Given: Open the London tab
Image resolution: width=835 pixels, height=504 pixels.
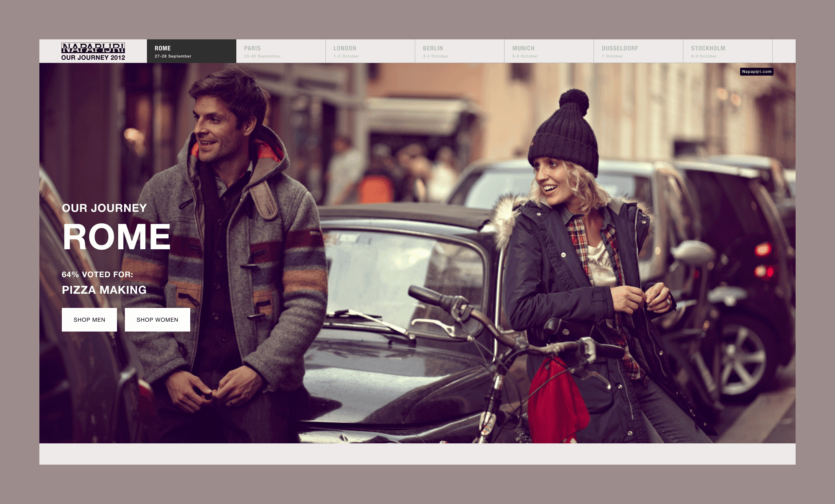Looking at the screenshot, I should click(x=370, y=51).
